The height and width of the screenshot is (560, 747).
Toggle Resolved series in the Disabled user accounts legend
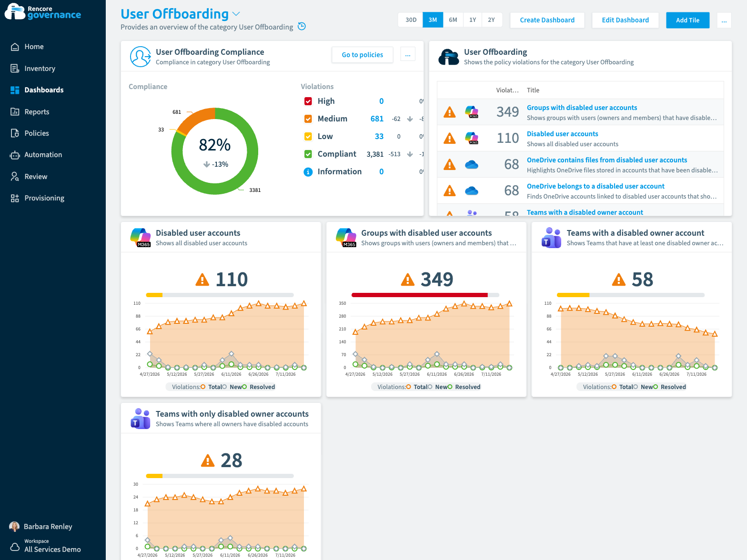(x=259, y=387)
